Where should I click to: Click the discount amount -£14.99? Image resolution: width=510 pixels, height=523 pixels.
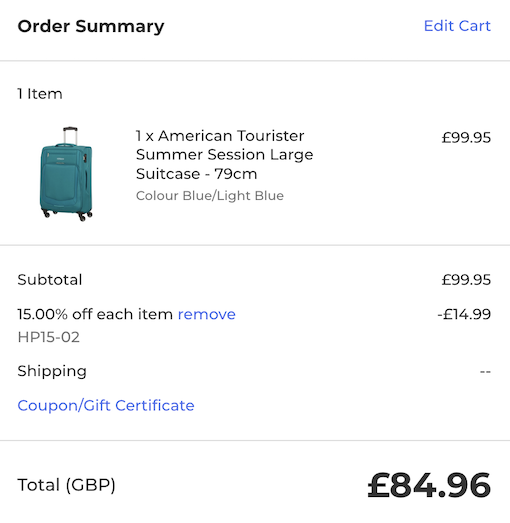coord(464,314)
